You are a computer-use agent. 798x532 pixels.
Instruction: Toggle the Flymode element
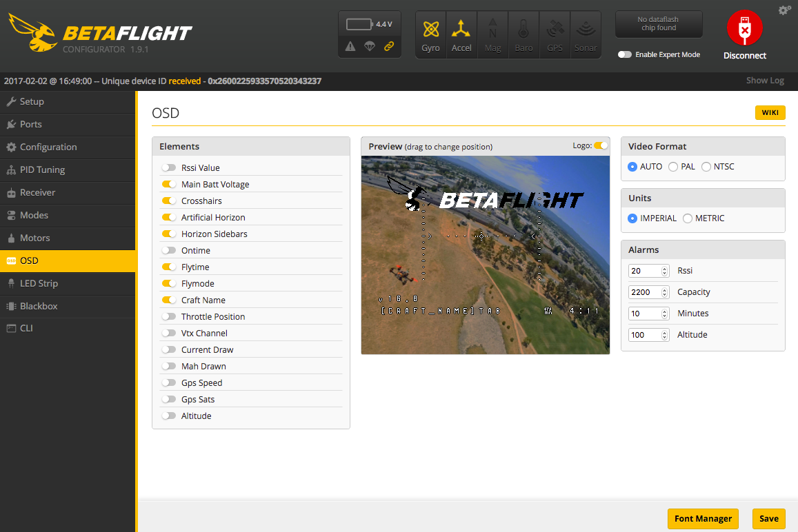pos(168,283)
